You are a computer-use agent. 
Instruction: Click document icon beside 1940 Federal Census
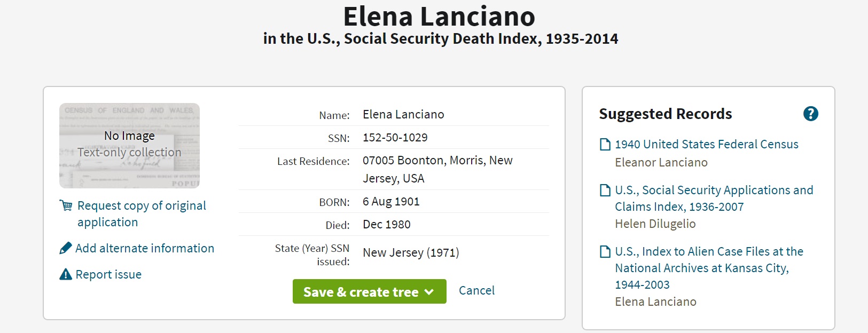tap(605, 145)
